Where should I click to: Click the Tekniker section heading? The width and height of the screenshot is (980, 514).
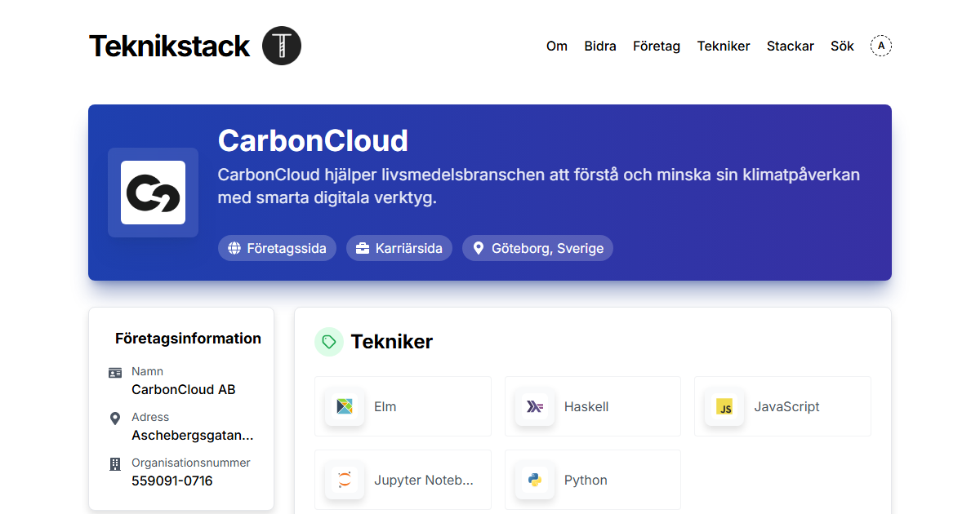click(x=392, y=342)
